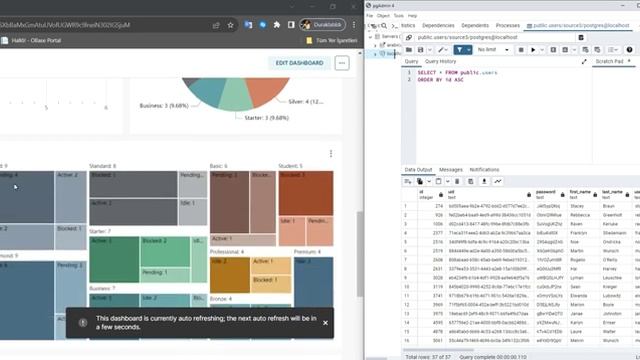The height and width of the screenshot is (360, 640).
Task: Open the macros list dropdown in pgAdmin
Action: click(613, 50)
